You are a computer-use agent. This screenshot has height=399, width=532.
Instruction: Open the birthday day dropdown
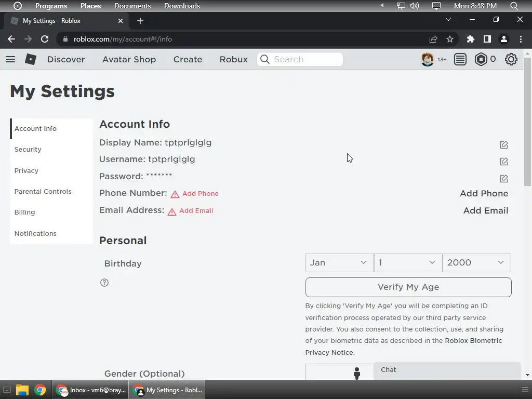(x=408, y=262)
